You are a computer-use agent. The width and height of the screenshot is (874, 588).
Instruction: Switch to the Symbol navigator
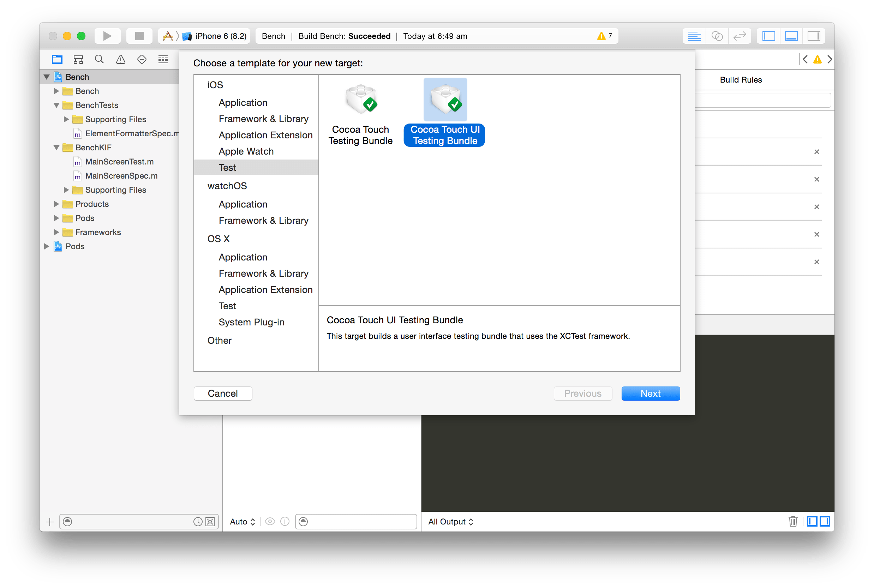click(78, 59)
